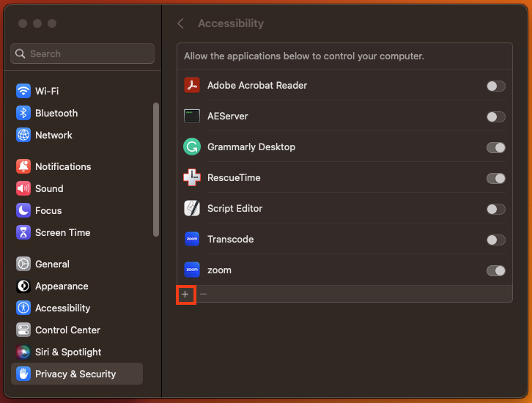This screenshot has width=532, height=403.
Task: Click the Network globe icon
Action: tap(23, 135)
